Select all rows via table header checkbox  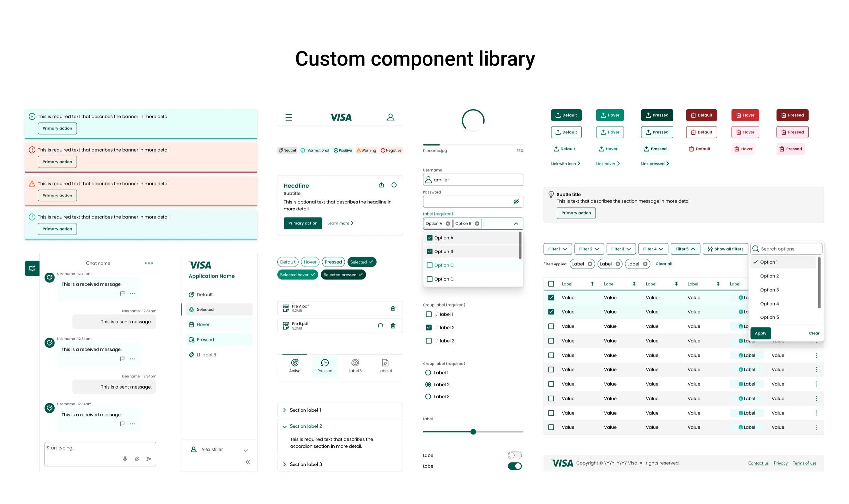point(551,284)
